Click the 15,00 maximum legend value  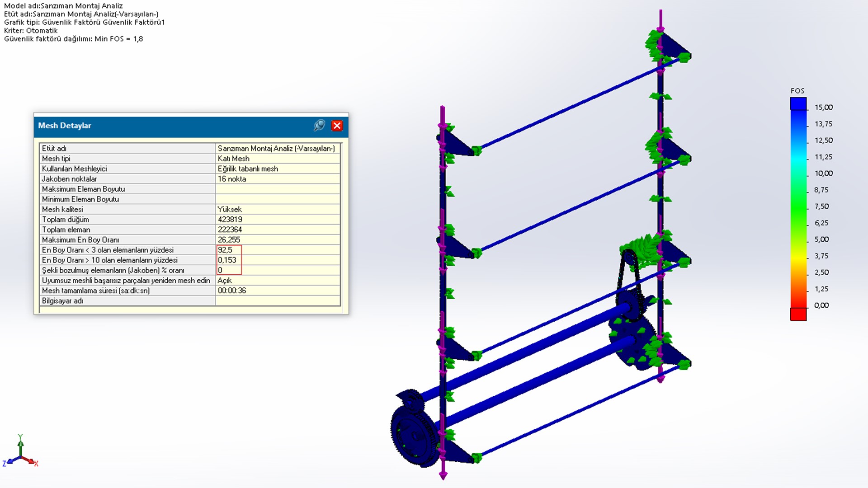pos(823,108)
